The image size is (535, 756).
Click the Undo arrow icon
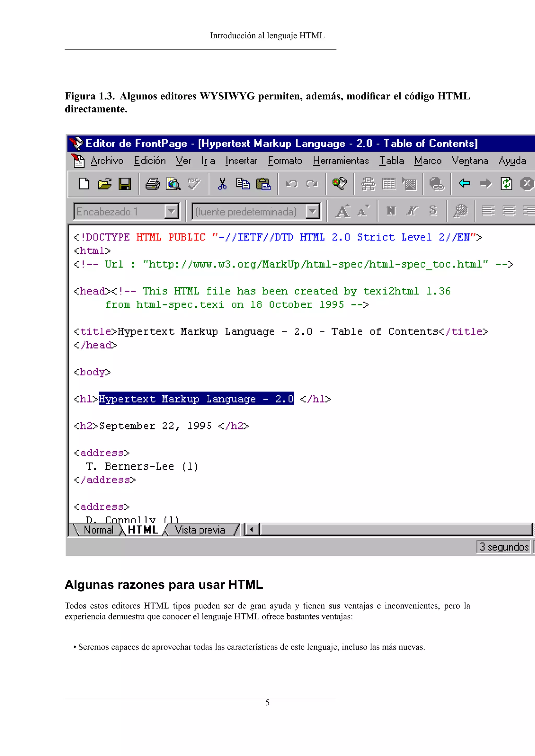291,184
